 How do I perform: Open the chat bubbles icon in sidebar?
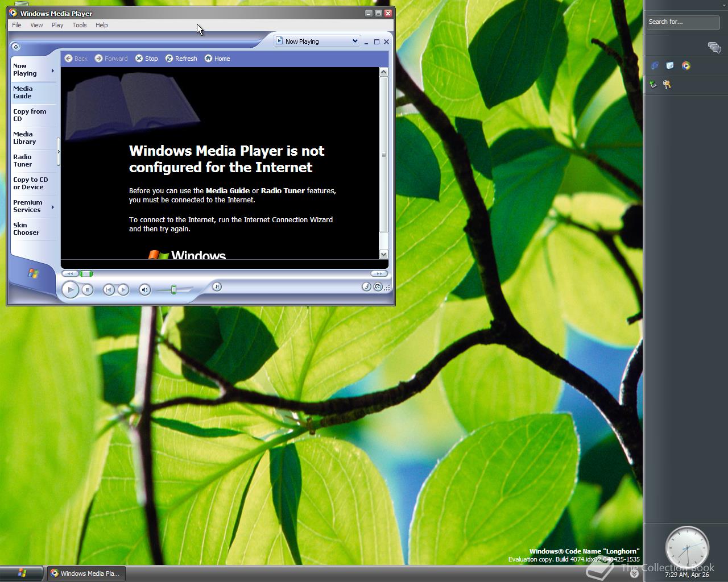[x=714, y=48]
